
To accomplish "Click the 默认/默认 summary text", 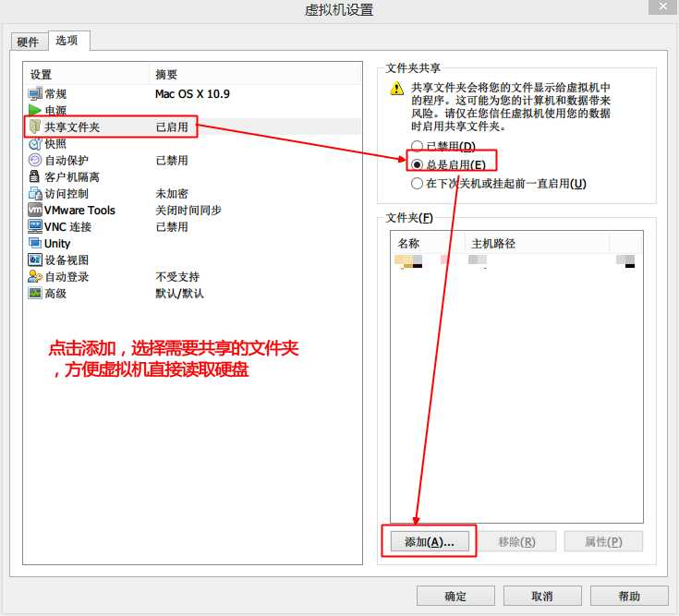I will click(x=180, y=294).
